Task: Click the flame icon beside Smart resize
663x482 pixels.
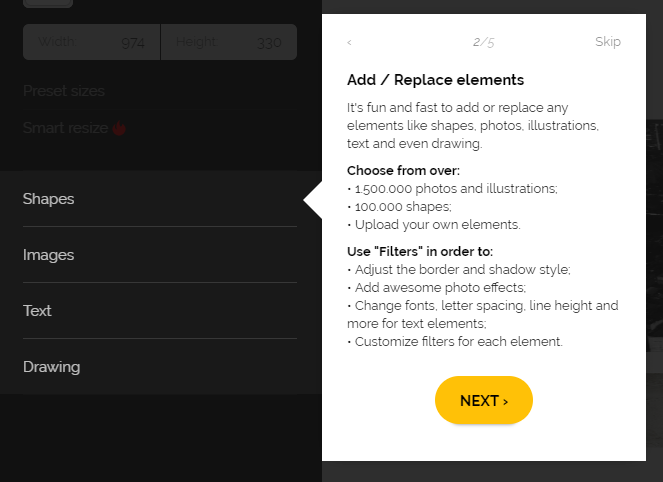Action: tap(119, 128)
